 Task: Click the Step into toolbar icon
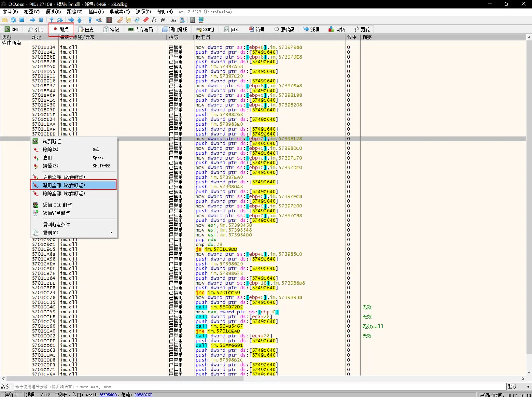[51, 20]
